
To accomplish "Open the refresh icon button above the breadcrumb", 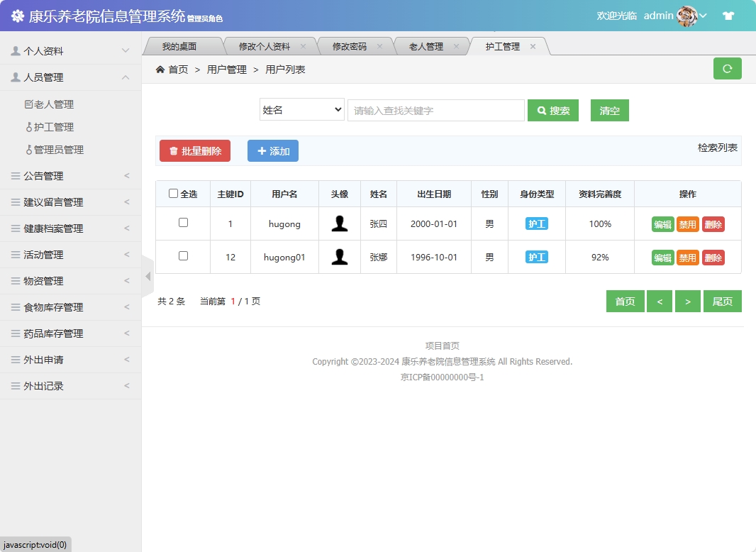I will [727, 69].
